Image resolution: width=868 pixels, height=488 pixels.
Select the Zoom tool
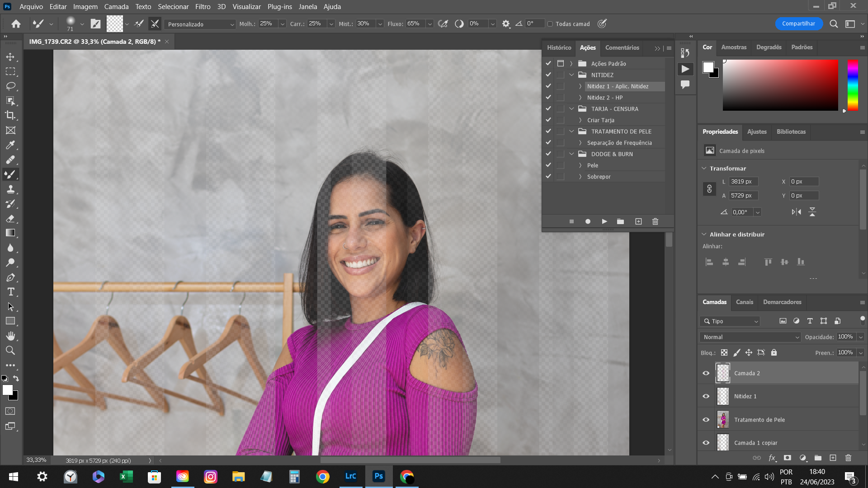[11, 350]
